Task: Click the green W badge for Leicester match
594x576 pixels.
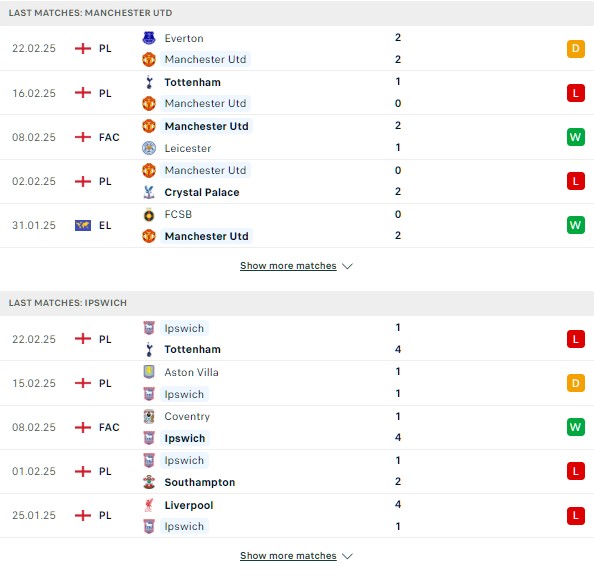Action: point(575,137)
